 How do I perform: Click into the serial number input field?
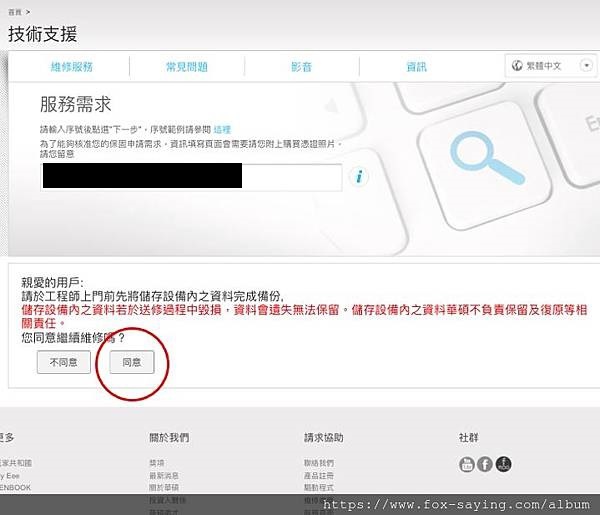tap(191, 177)
